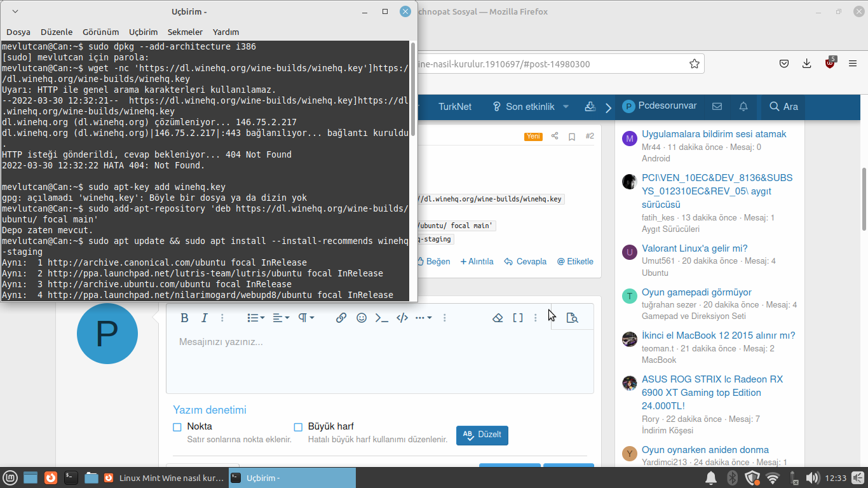Open the uBlock Origin extension icon
The height and width of the screenshot is (488, 868).
coord(830,64)
